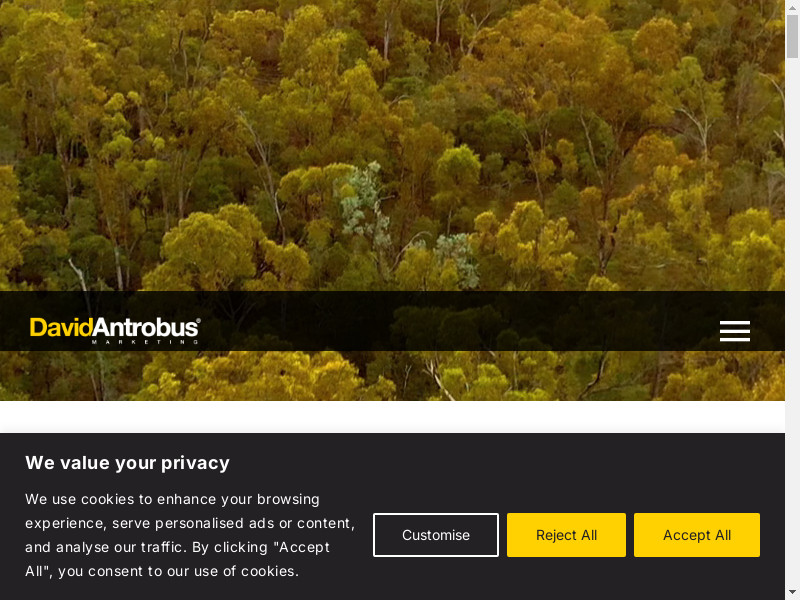
Task: Accept all cookies
Action: pos(696,535)
